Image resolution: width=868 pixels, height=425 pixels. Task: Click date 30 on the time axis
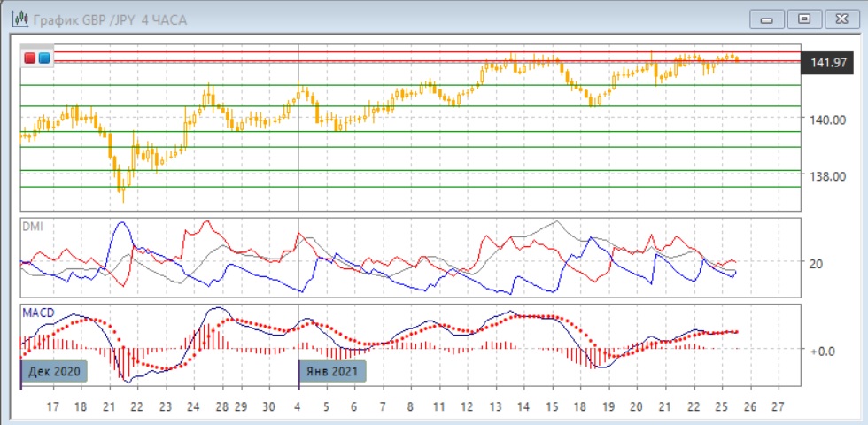click(268, 407)
